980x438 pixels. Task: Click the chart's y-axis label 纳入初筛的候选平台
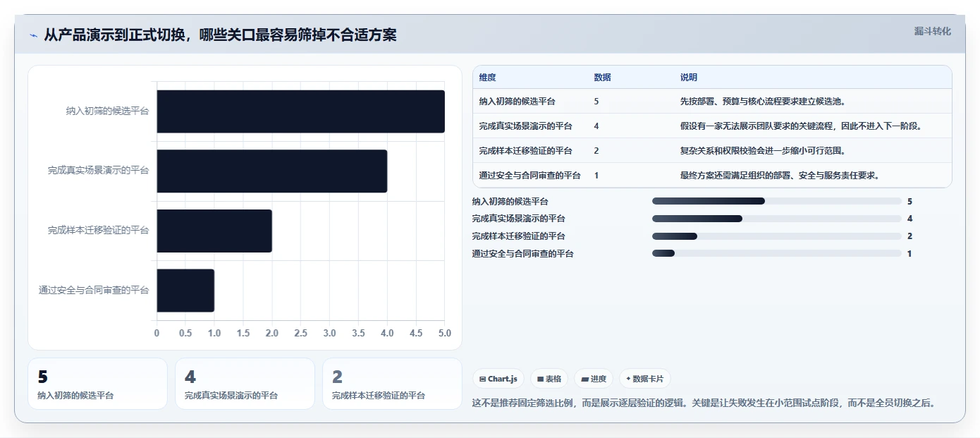(x=107, y=111)
